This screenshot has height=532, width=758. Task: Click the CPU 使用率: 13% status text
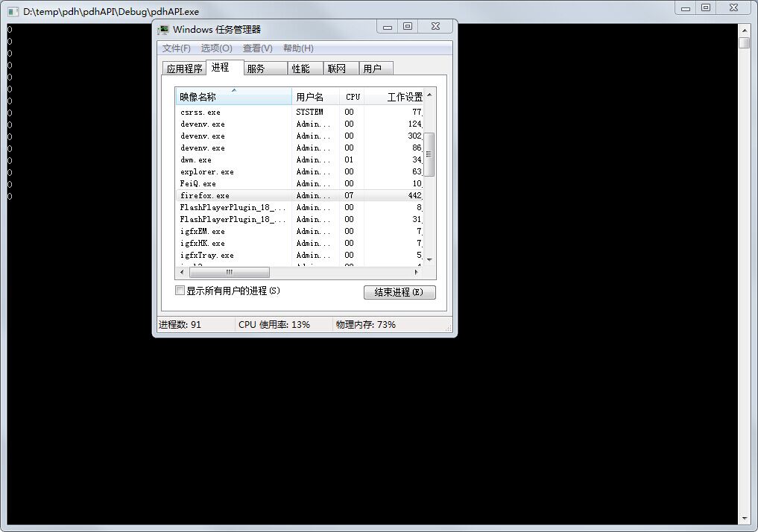274,325
